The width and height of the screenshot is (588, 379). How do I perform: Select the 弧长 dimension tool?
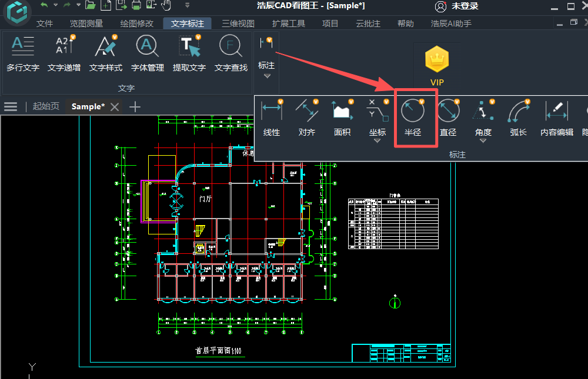pos(518,118)
